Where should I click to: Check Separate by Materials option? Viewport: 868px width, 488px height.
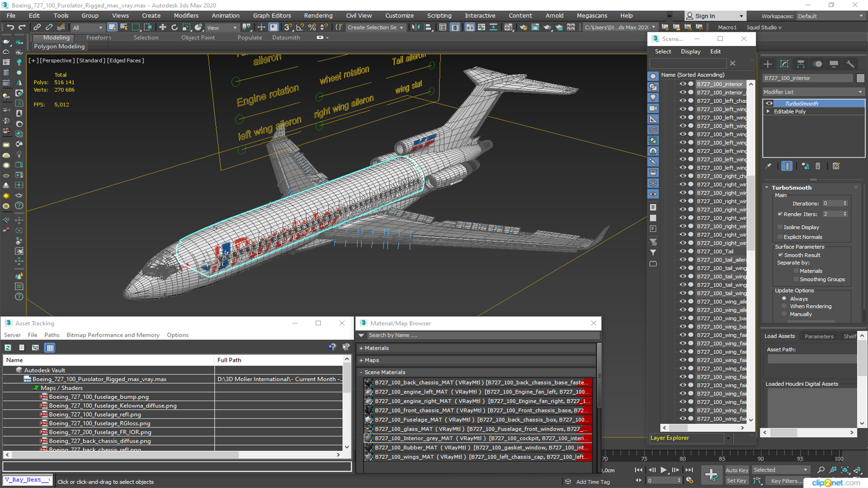click(796, 271)
